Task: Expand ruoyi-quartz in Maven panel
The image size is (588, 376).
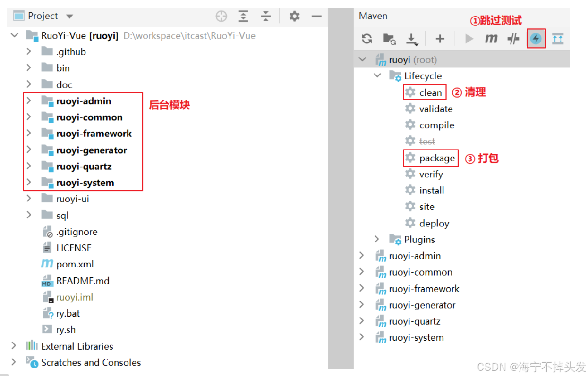Action: pos(362,321)
